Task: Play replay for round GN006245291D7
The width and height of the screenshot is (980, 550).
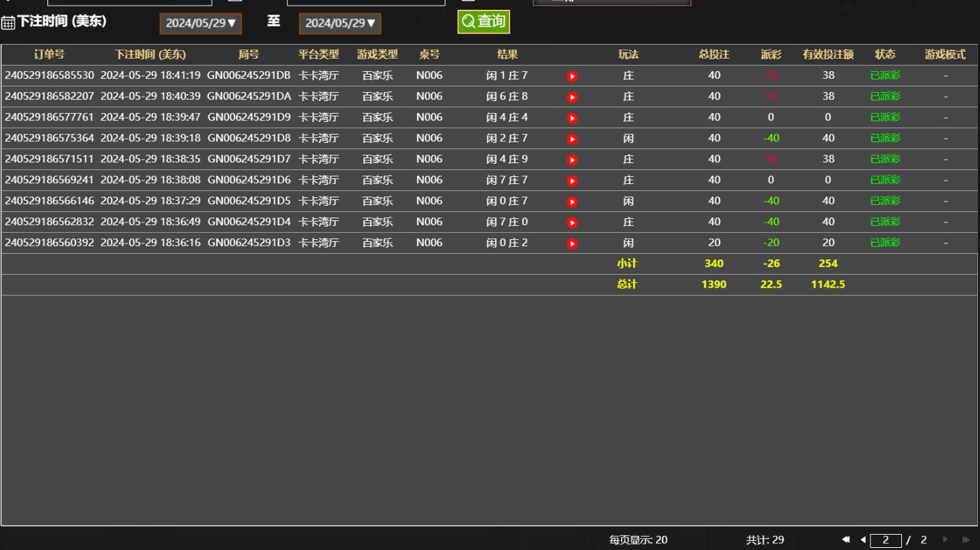Action: 572,160
